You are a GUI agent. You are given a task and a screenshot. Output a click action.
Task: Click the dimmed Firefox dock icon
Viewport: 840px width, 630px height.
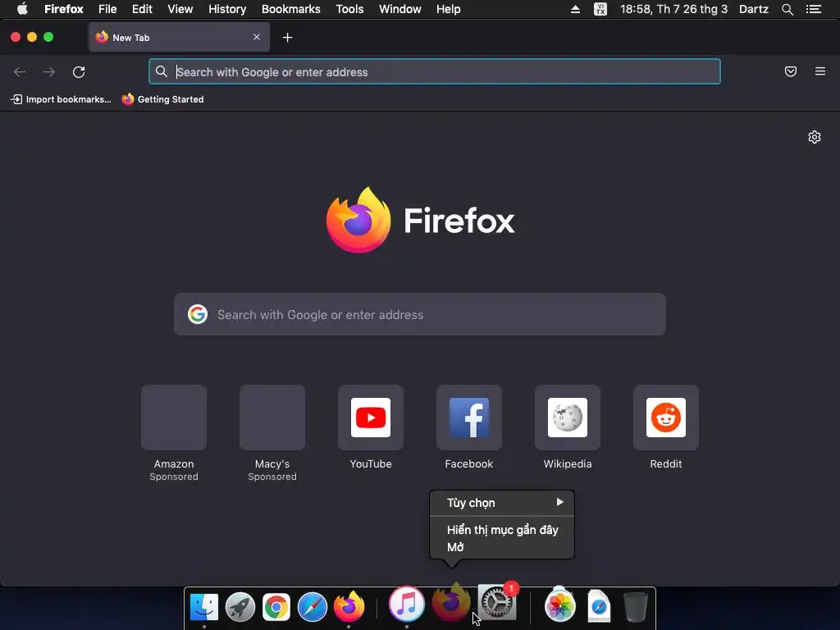click(450, 602)
